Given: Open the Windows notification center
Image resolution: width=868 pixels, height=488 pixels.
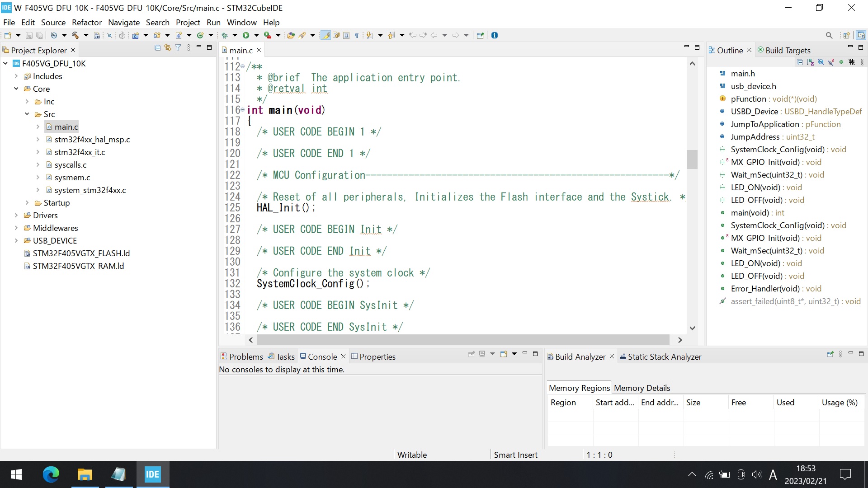Looking at the screenshot, I should 845,474.
